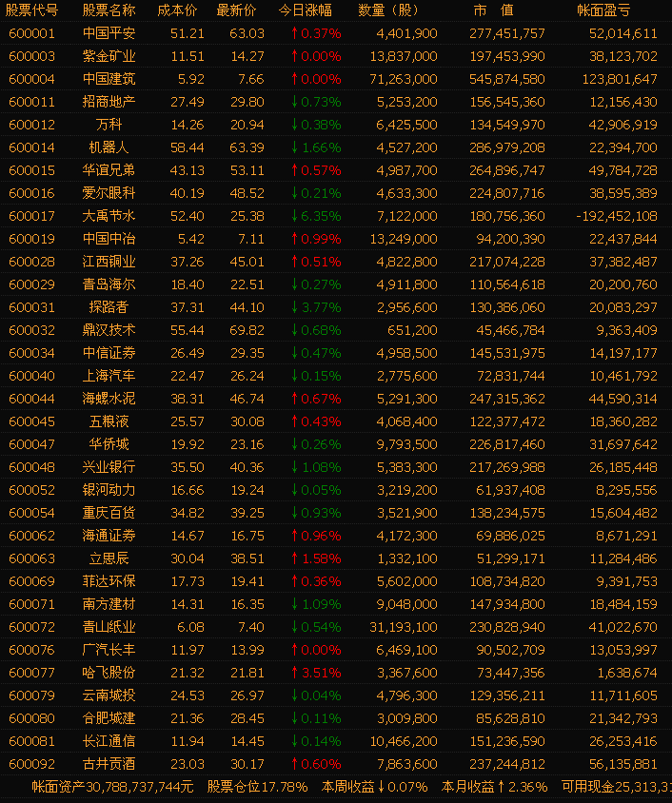Click 中国中冶 market value 94,200,390

510,239
